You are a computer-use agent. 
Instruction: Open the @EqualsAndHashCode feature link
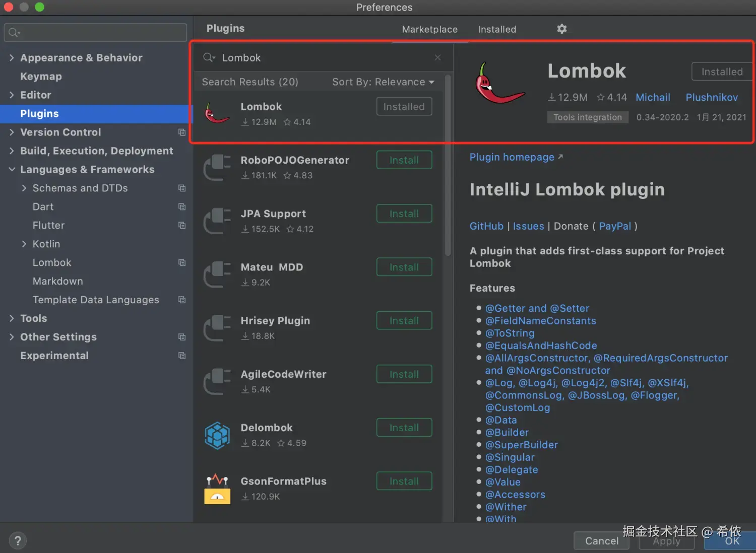tap(541, 345)
